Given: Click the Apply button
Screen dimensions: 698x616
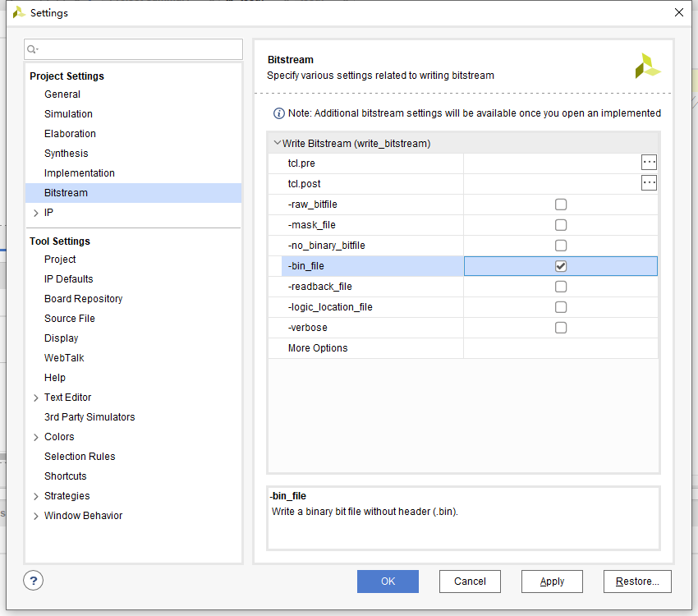Looking at the screenshot, I should (552, 581).
